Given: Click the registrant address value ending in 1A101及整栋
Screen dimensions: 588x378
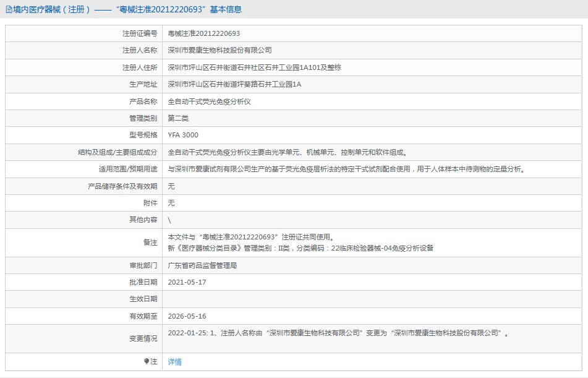Looking at the screenshot, I should click(254, 67).
